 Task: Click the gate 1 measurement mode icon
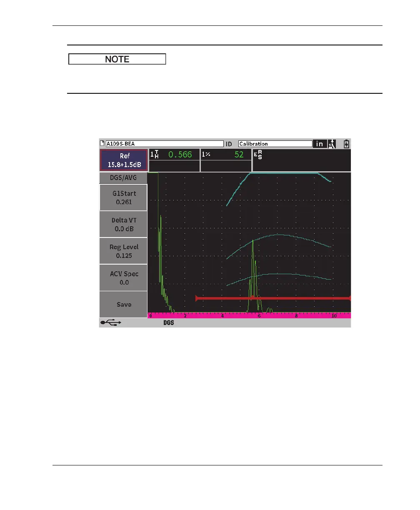point(332,144)
